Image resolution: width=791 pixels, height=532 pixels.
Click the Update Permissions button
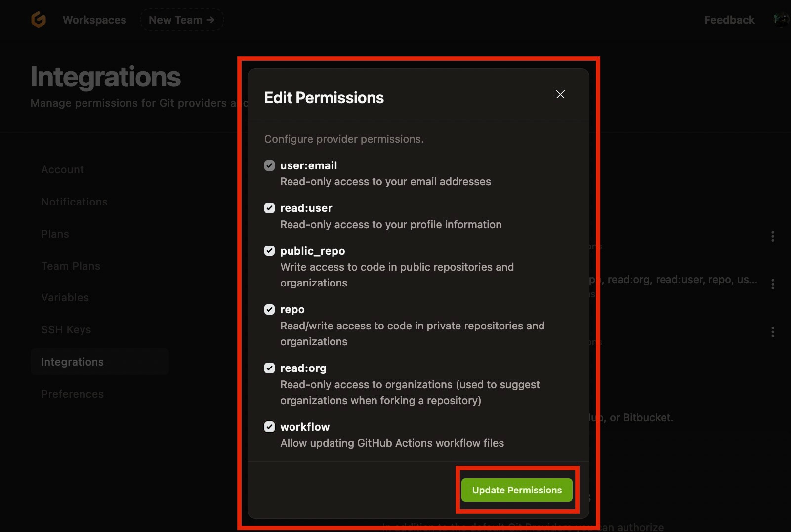point(517,490)
